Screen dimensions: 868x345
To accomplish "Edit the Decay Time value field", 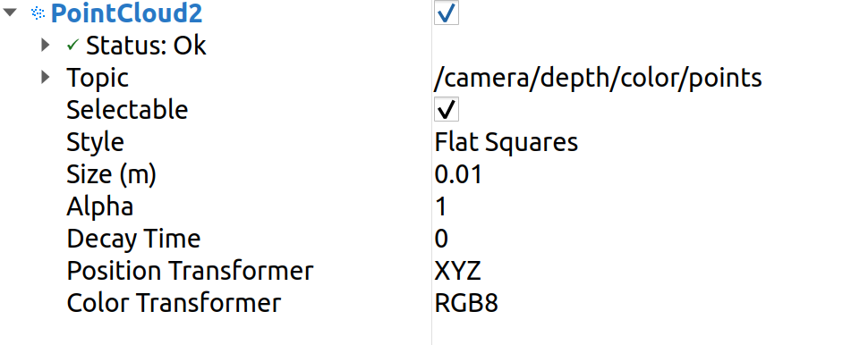I will [x=649, y=239].
